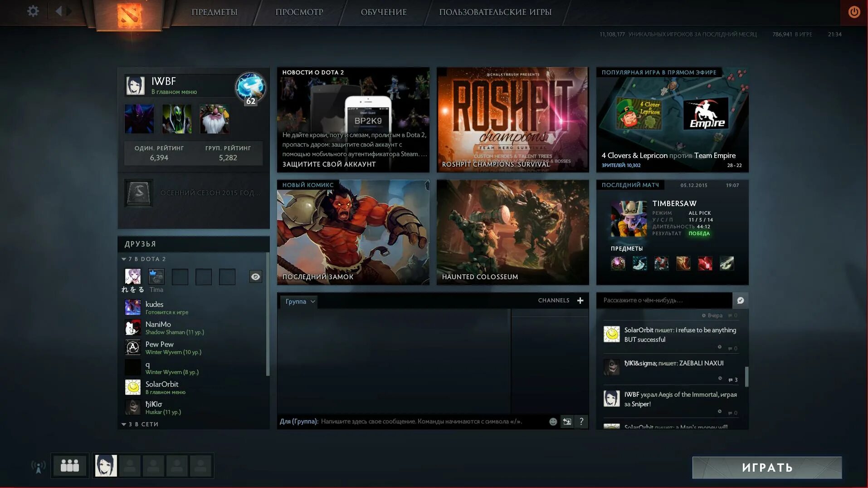The width and height of the screenshot is (868, 488).
Task: Open the ОБУЧЕНИЕ tab
Action: pyautogui.click(x=384, y=12)
